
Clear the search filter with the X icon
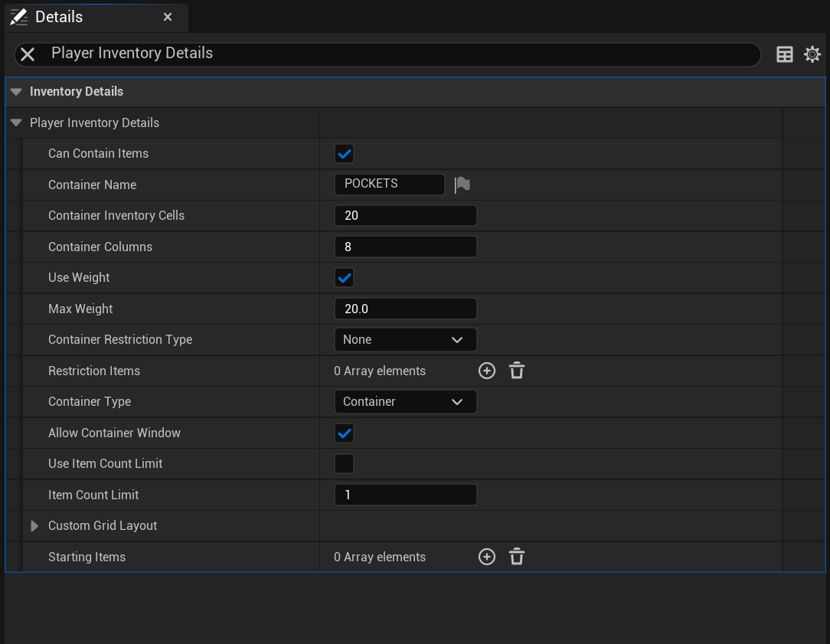click(28, 54)
